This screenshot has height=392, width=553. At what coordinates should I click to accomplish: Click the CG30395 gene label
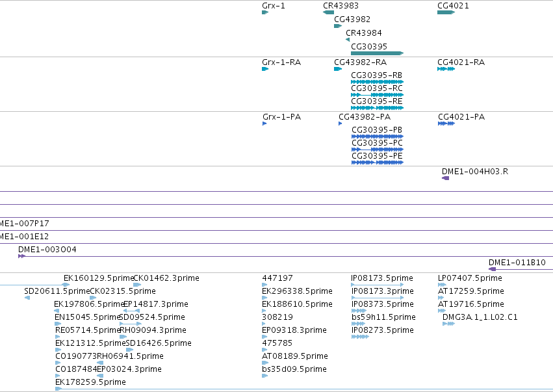[369, 47]
